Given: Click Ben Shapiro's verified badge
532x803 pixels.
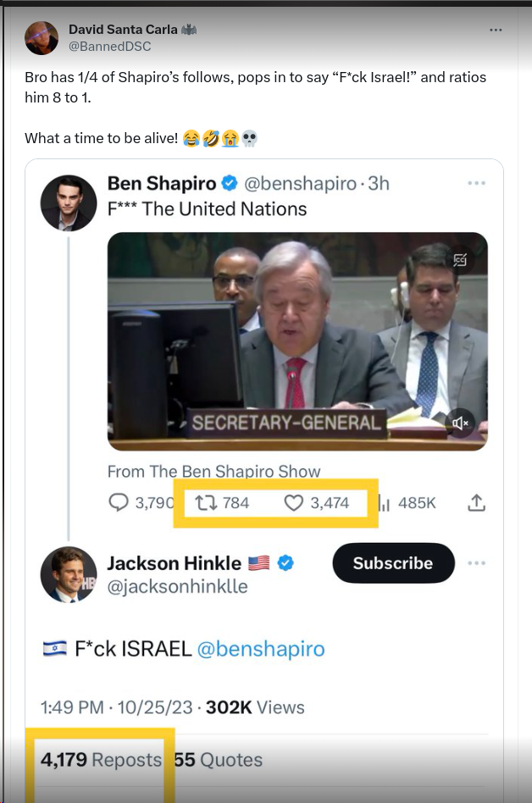Looking at the screenshot, I should tap(230, 183).
